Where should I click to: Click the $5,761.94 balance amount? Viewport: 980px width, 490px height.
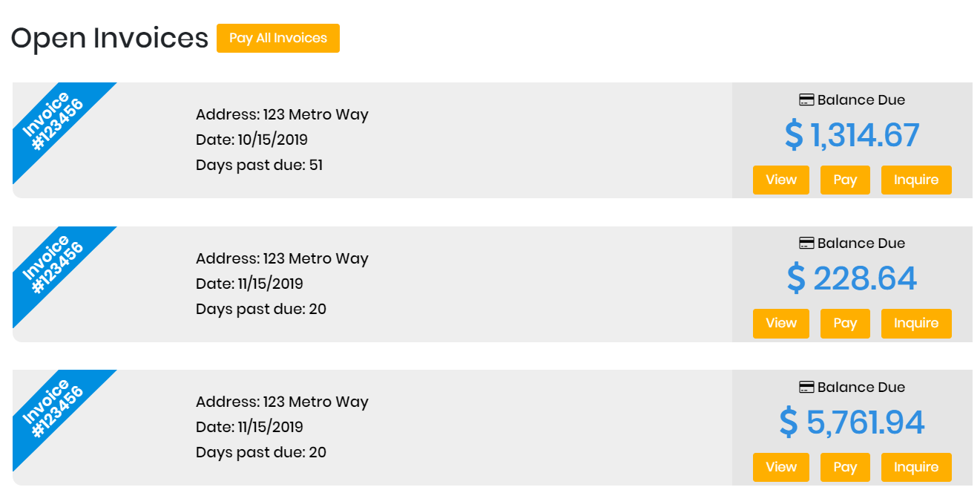pos(852,422)
